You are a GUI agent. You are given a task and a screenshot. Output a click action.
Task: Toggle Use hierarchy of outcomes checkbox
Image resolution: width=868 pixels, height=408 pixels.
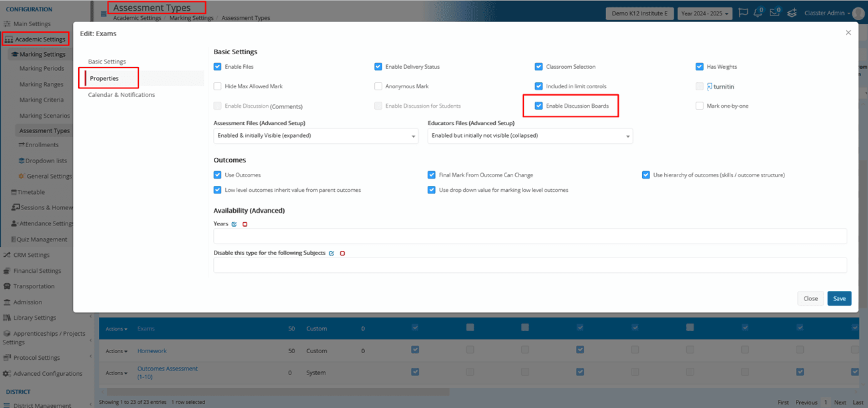(x=646, y=175)
